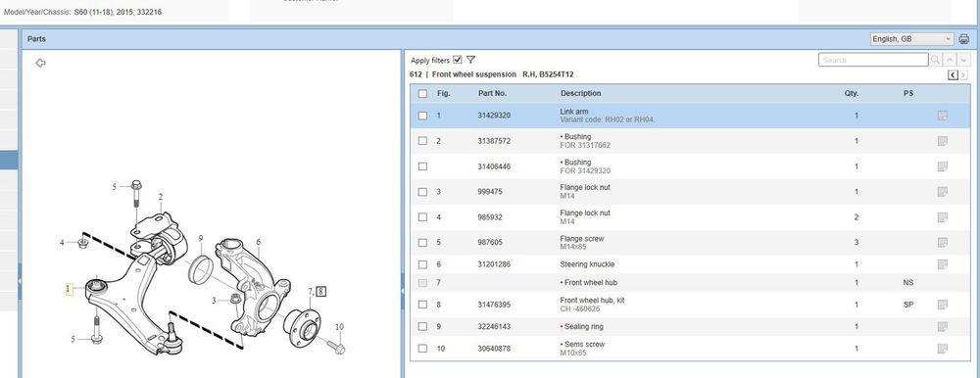Screen dimensions: 980x378
Task: Open note icon for Steering knuckle row
Action: coord(942,264)
